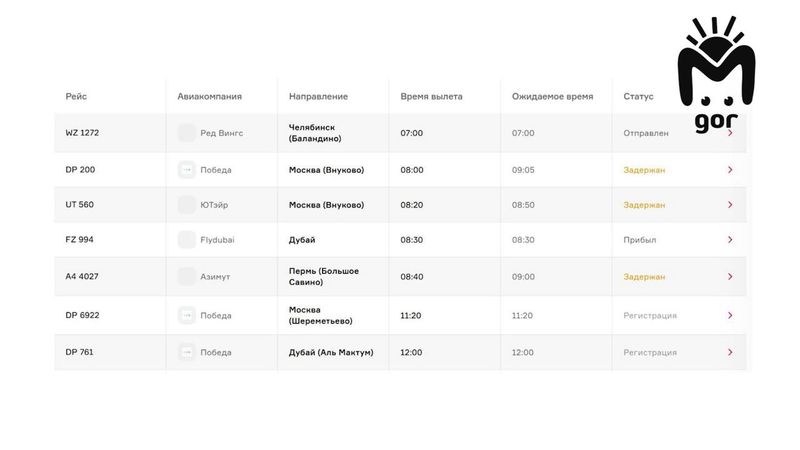Click the Победа logo in DP 761 row
Viewport: 800px width, 450px height.
click(x=186, y=352)
